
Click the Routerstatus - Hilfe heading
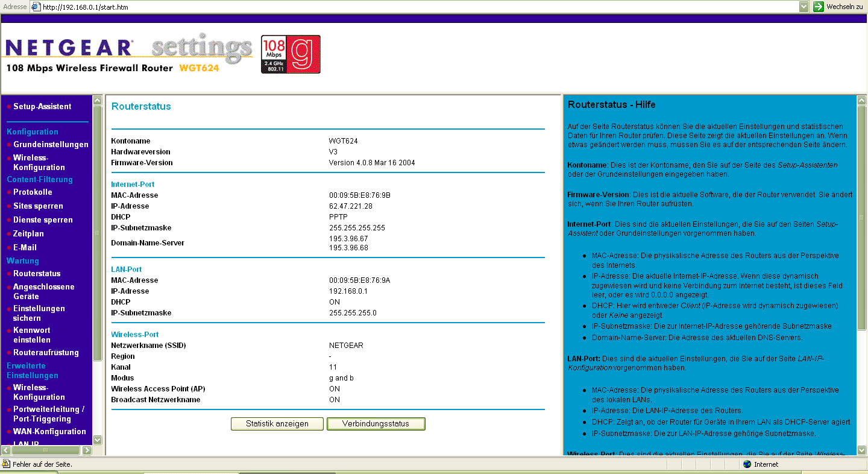(x=612, y=104)
